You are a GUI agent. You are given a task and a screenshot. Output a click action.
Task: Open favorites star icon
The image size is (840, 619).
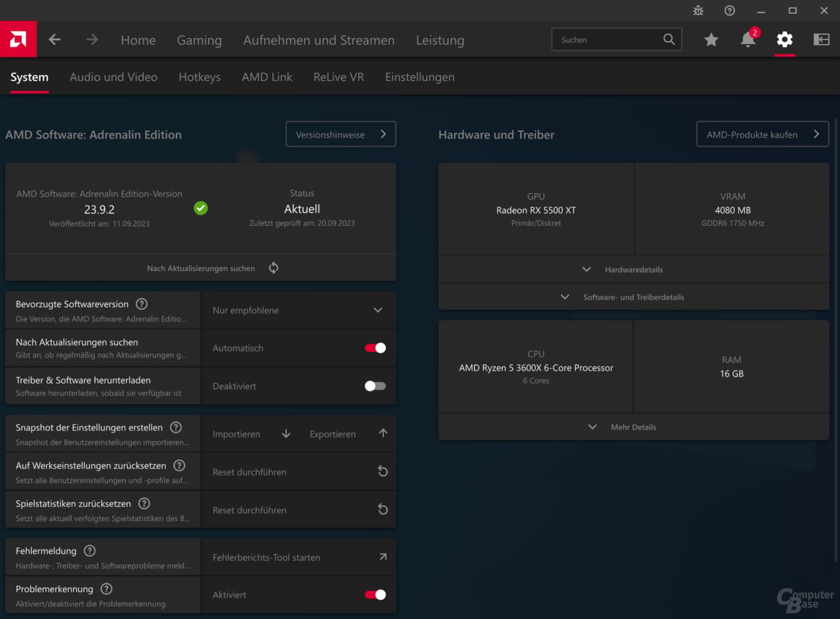pyautogui.click(x=711, y=40)
